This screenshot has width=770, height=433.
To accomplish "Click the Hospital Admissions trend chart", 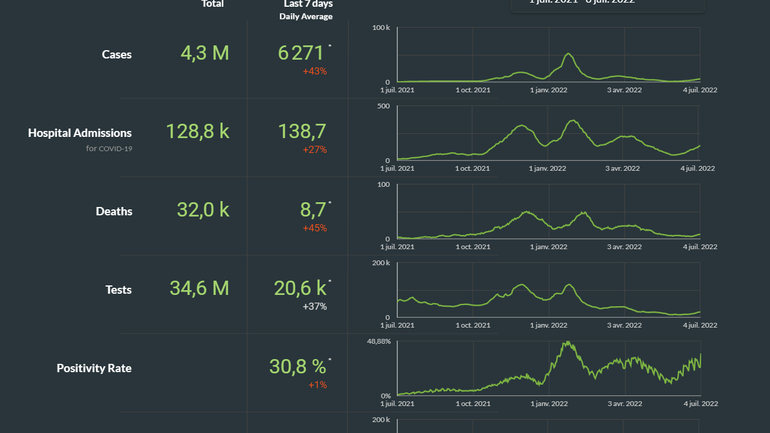I will click(548, 134).
